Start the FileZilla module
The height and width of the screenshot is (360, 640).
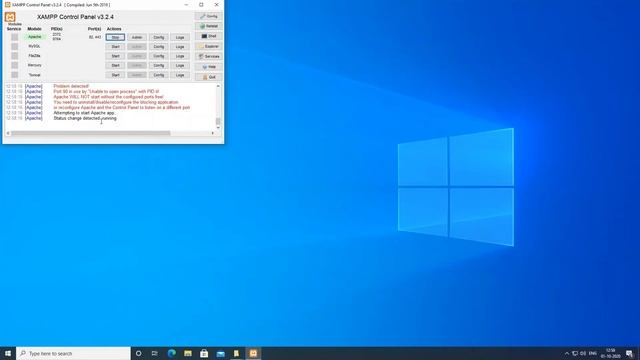[x=115, y=56]
